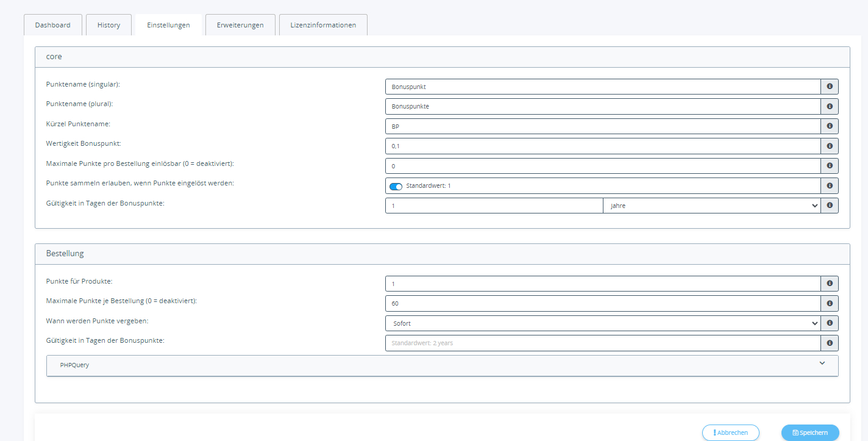Open the Jahre unit dropdown
Screen dimensions: 868x441
click(710, 205)
